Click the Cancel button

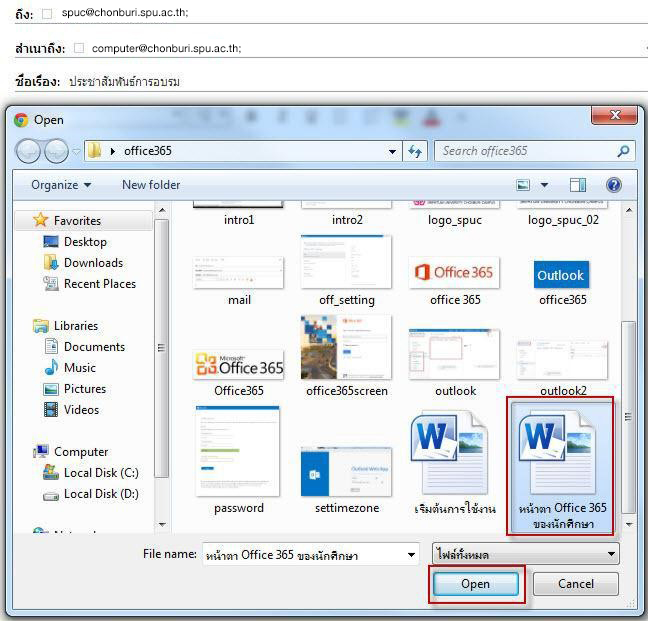pyautogui.click(x=576, y=584)
